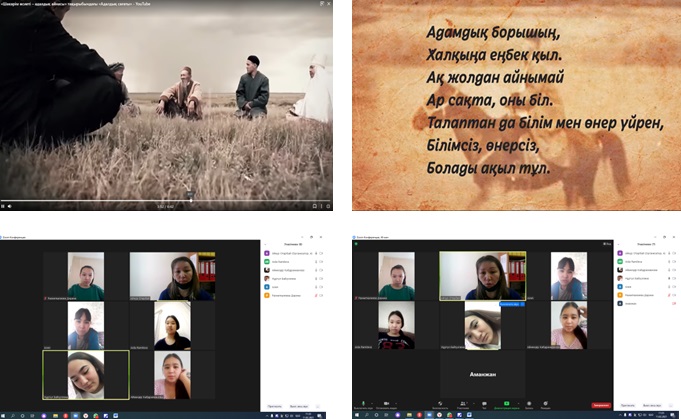Open Start menu on right screenshot taskbar
Screen dimensions: 681x419
(x=357, y=415)
